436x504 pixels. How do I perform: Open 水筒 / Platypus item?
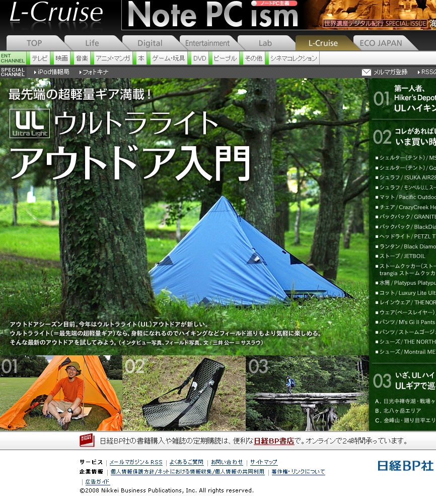coord(406,283)
